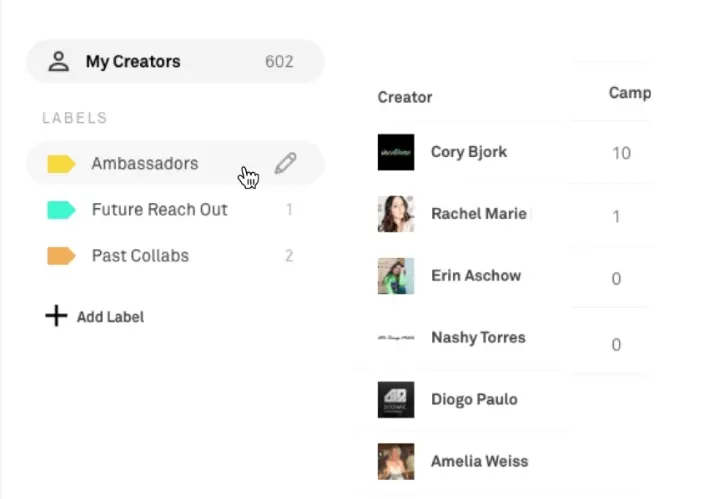Click the person icon beside My Creators
The height and width of the screenshot is (499, 718).
pyautogui.click(x=59, y=61)
